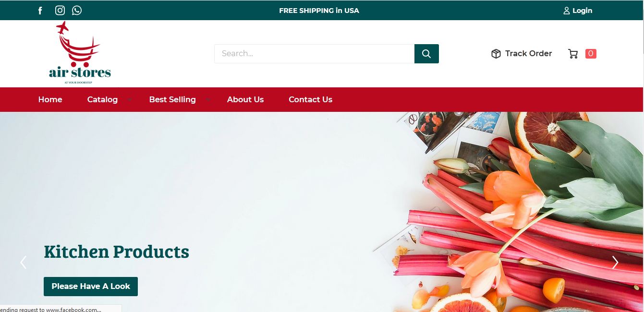The width and height of the screenshot is (644, 312).
Task: Click the air stores logo
Action: (x=80, y=53)
